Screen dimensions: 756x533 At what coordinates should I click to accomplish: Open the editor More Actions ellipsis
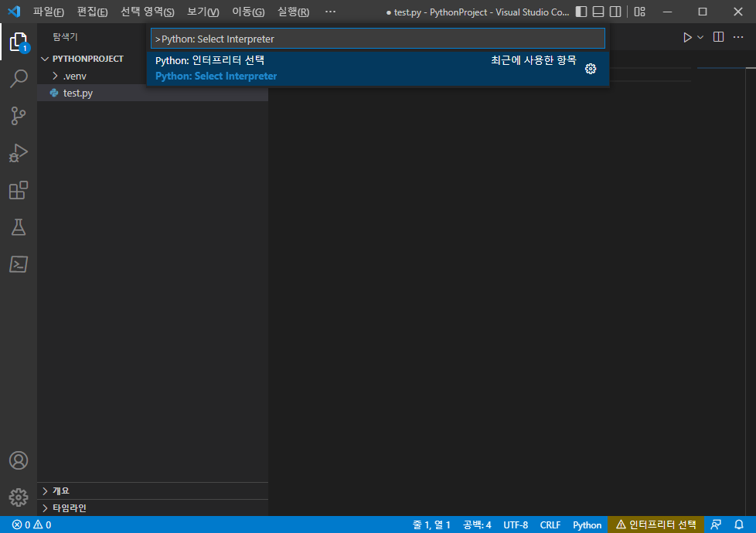click(x=738, y=37)
